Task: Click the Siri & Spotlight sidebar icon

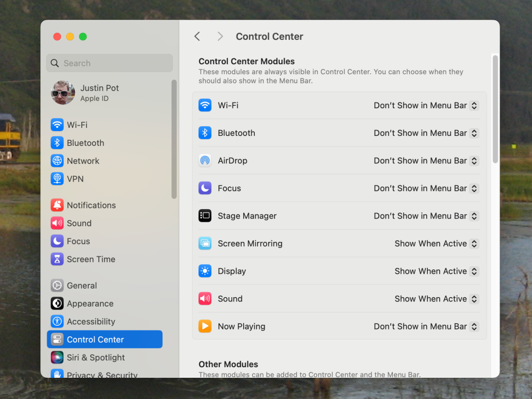Action: (x=57, y=357)
